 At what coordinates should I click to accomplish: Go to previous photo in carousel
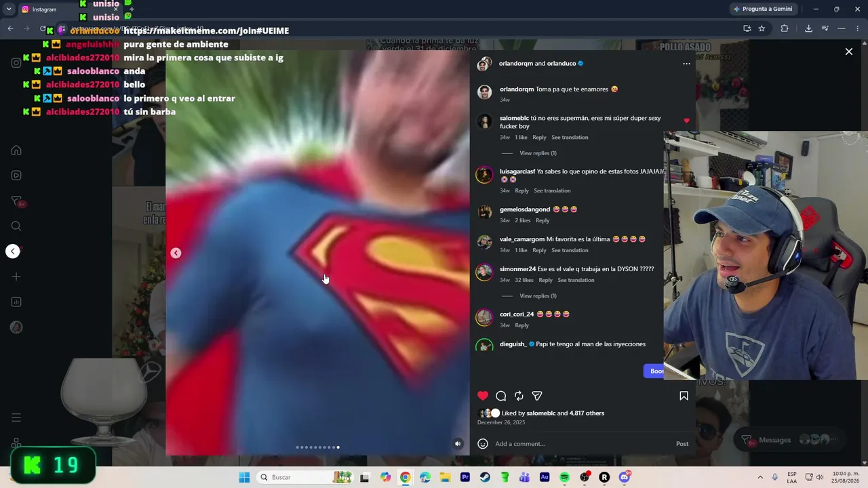click(x=176, y=253)
